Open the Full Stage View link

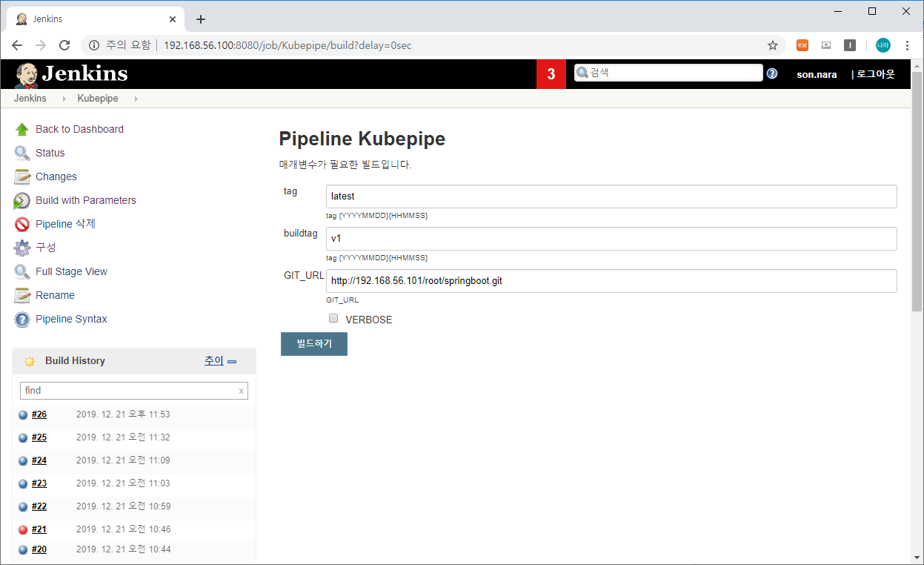click(71, 271)
